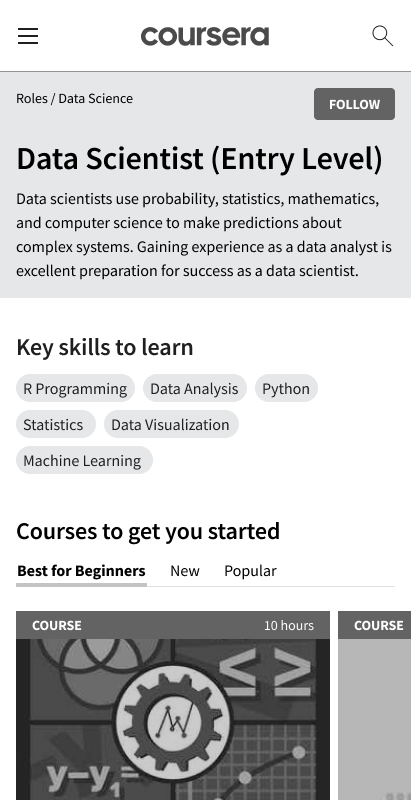Switch to the Popular tab

250,571
